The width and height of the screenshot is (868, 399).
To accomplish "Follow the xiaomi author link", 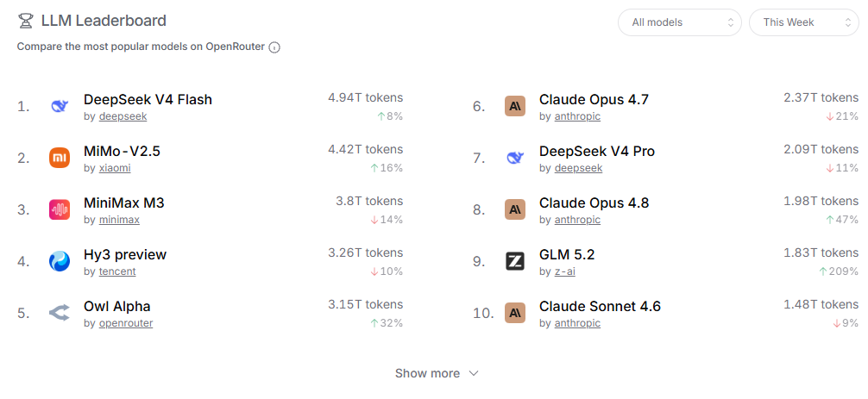I will click(x=115, y=168).
